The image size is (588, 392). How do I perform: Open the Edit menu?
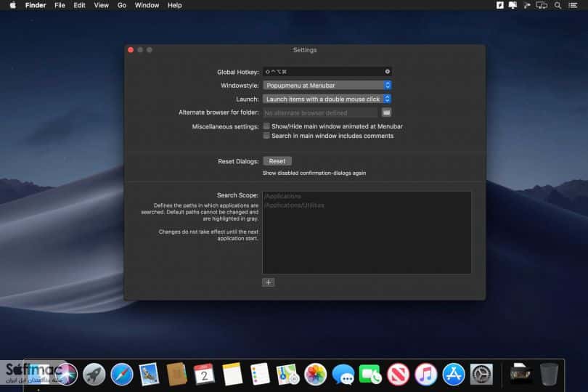[x=79, y=5]
